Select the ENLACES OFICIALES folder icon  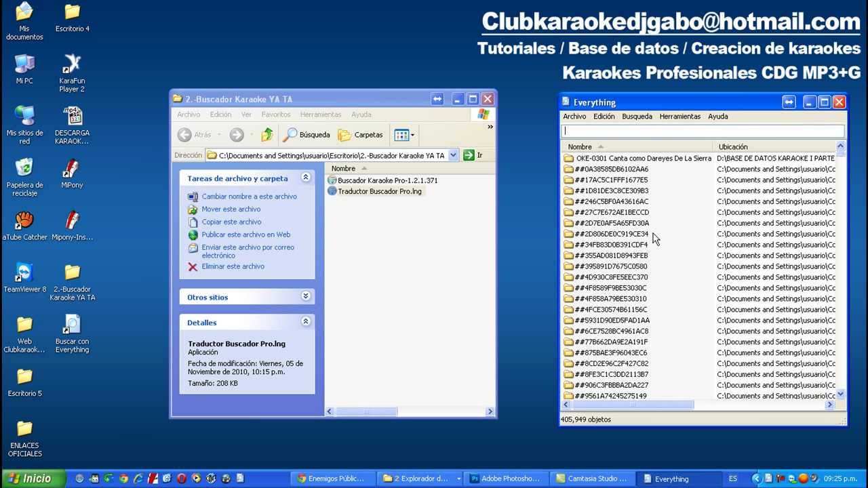24,439
